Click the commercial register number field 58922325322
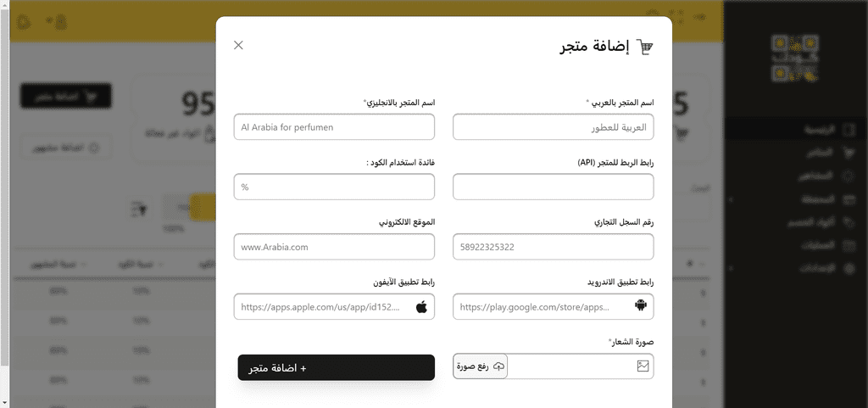Image resolution: width=868 pixels, height=408 pixels. (x=553, y=247)
